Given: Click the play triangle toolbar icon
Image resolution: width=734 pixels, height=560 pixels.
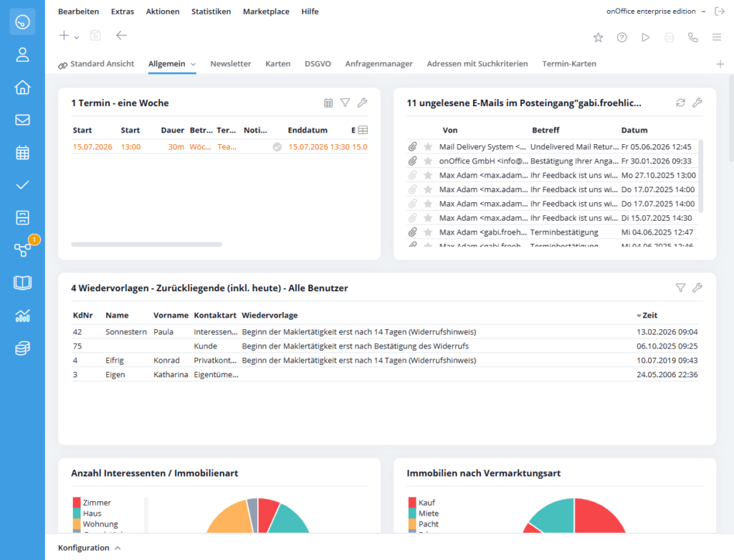Looking at the screenshot, I should point(646,37).
